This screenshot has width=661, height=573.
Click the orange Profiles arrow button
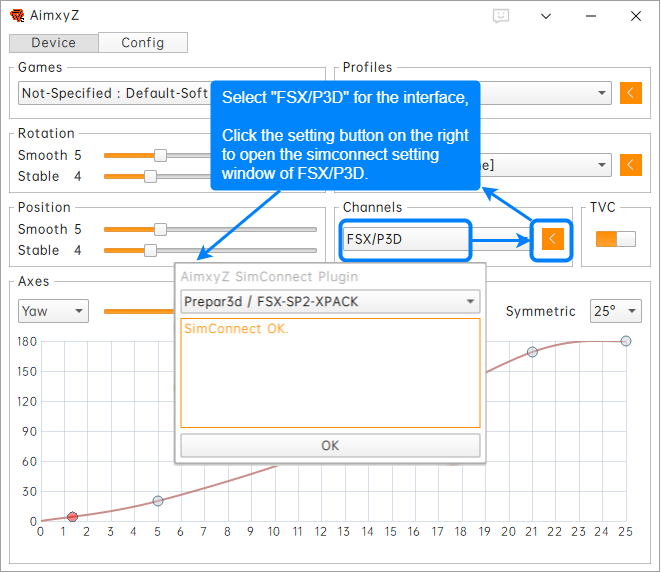tap(630, 93)
